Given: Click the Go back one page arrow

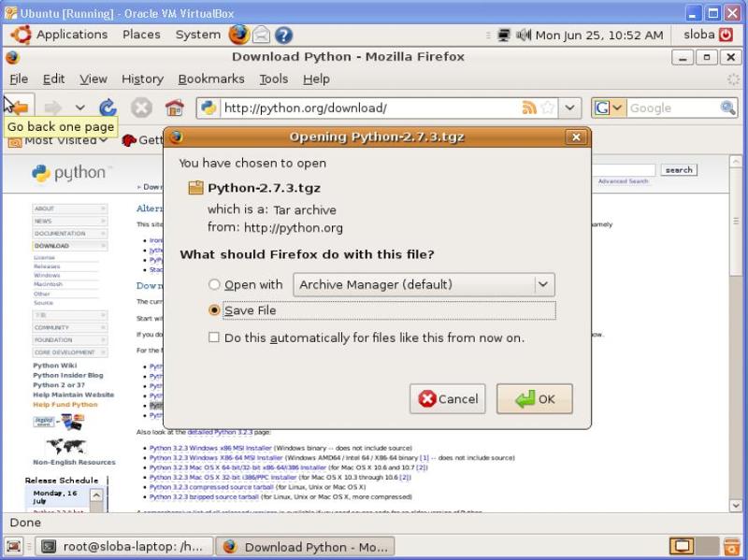Looking at the screenshot, I should tap(19, 108).
